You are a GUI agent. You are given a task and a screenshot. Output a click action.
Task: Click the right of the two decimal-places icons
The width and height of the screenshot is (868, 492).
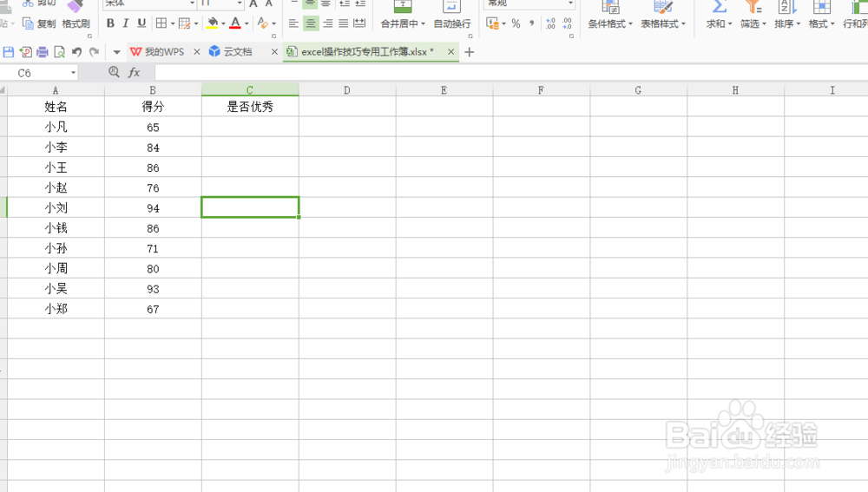[568, 23]
